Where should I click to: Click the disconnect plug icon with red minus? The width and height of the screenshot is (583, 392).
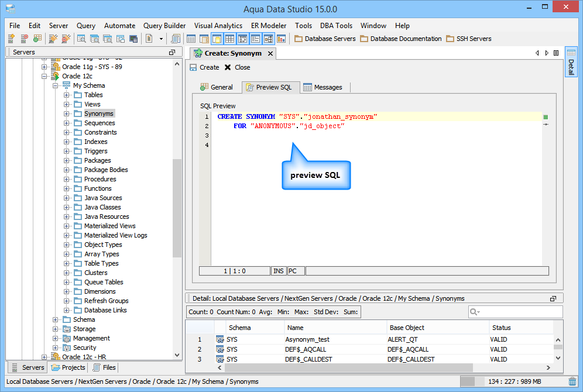(x=66, y=38)
